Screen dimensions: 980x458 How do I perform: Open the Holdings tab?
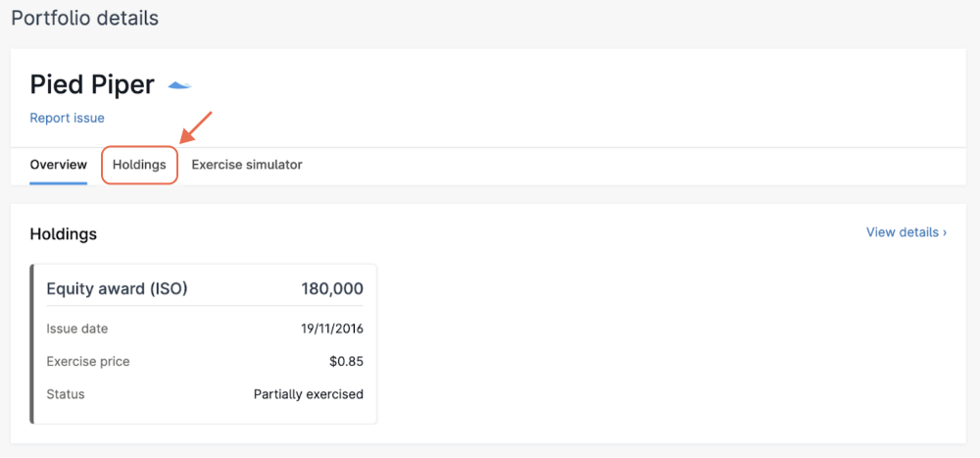tap(139, 165)
